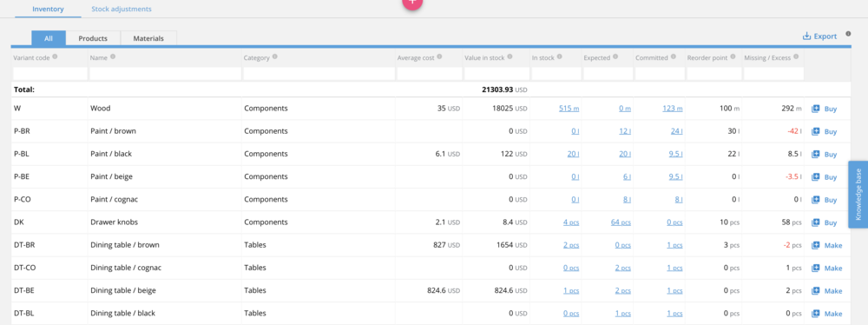The width and height of the screenshot is (868, 325).
Task: Focus the Category filter field
Action: coord(319,73)
